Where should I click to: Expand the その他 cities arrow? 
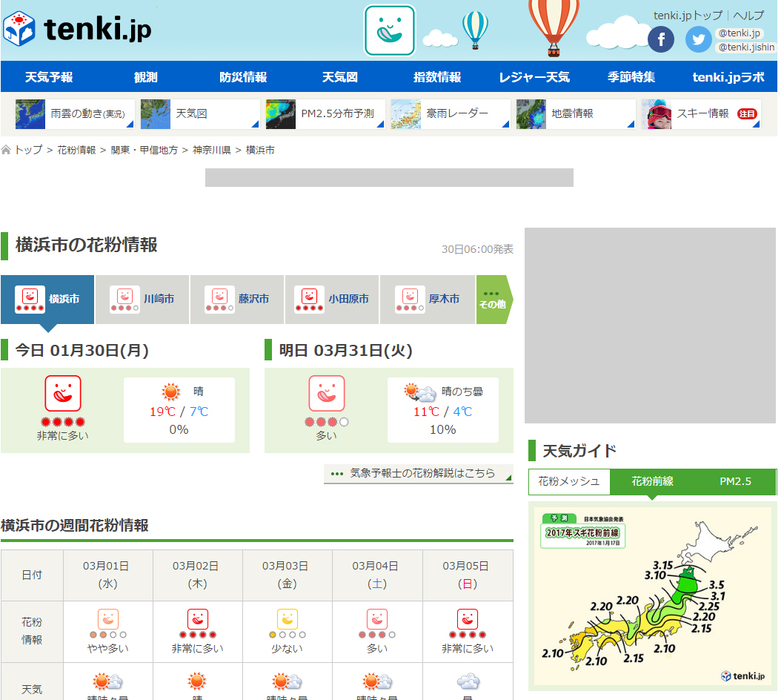coord(494,300)
